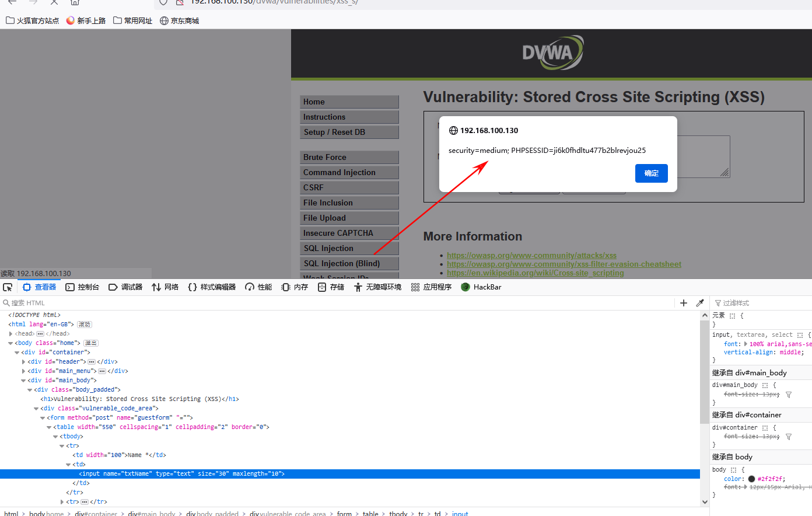This screenshot has width=812, height=516.
Task: Open the 性能 performance tab
Action: pos(258,287)
